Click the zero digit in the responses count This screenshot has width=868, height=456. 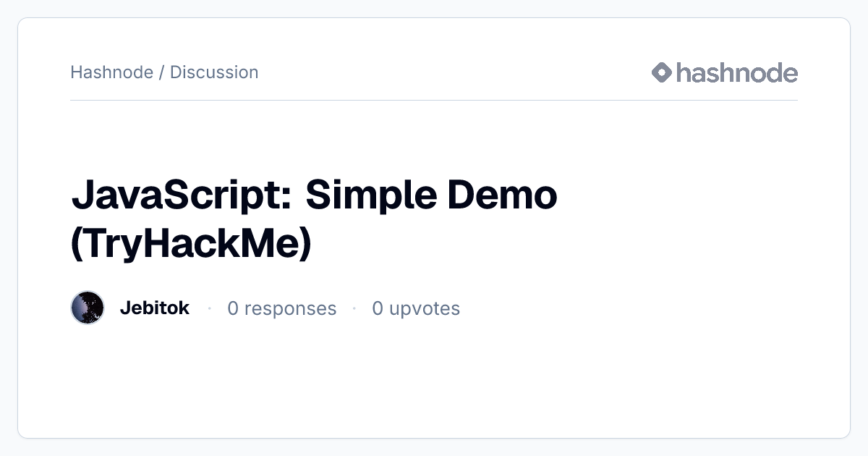(x=233, y=308)
